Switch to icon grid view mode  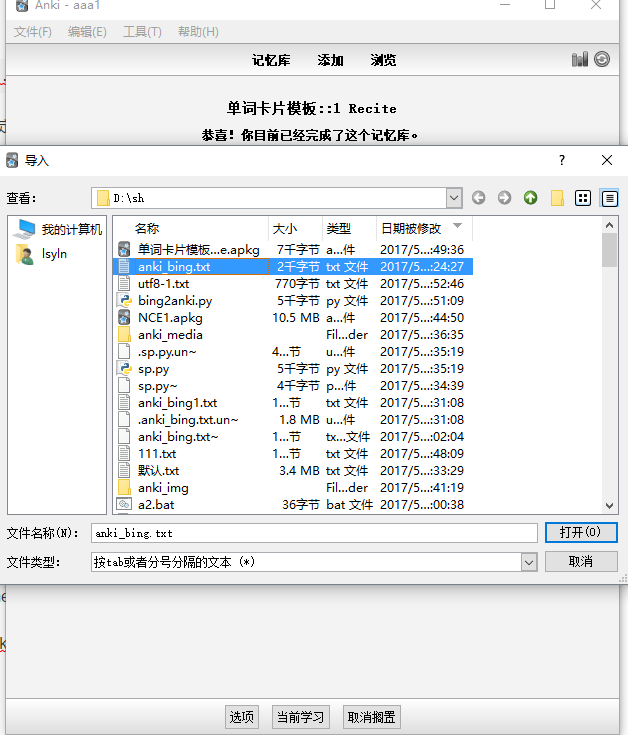coord(583,198)
